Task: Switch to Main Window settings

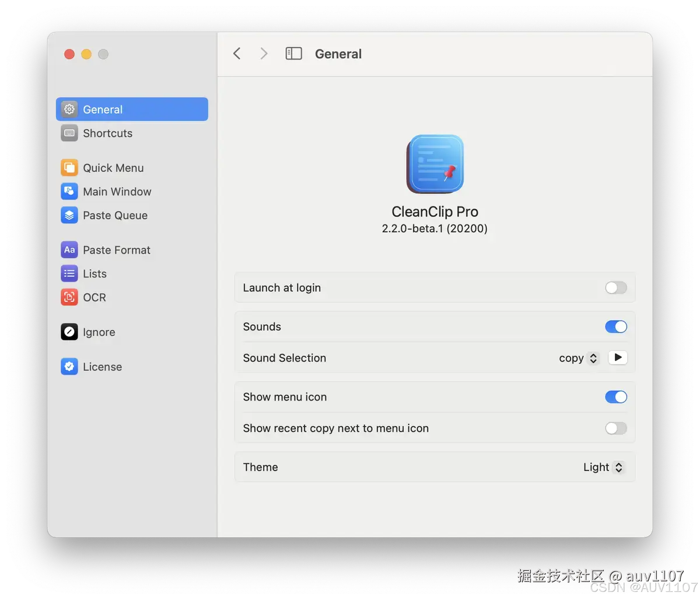Action: click(132, 191)
